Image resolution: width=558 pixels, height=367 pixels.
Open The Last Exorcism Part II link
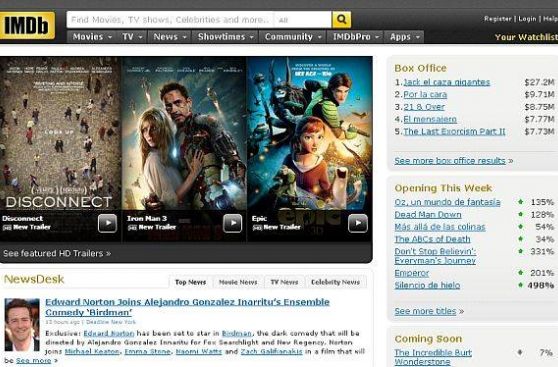pyautogui.click(x=454, y=132)
